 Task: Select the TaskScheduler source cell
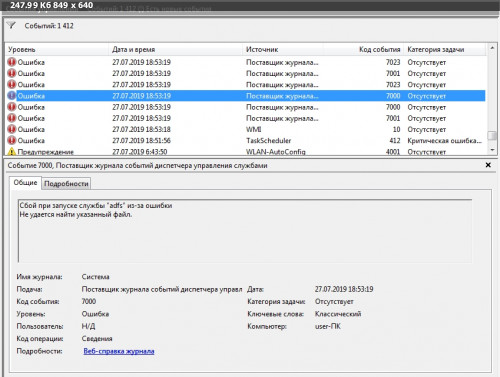[268, 141]
